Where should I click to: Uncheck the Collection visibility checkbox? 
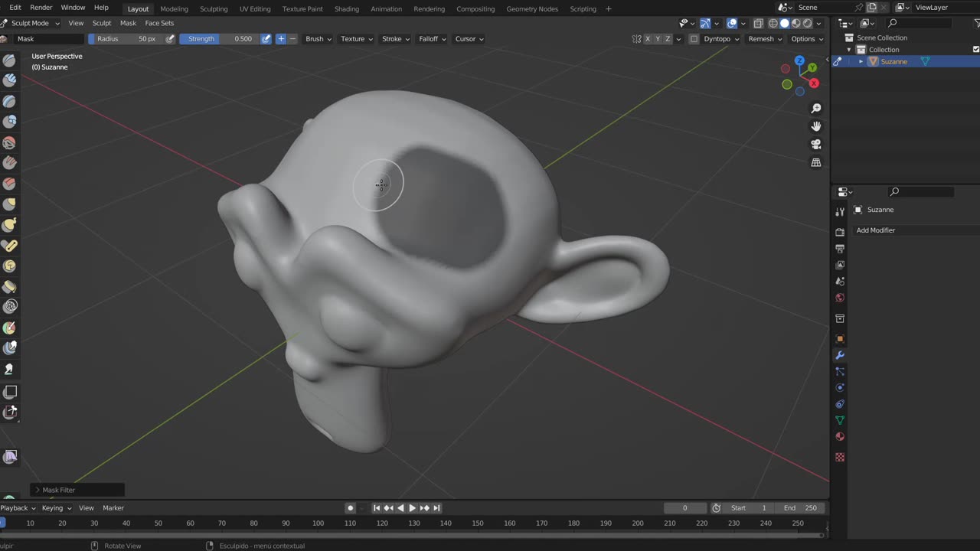tap(975, 50)
